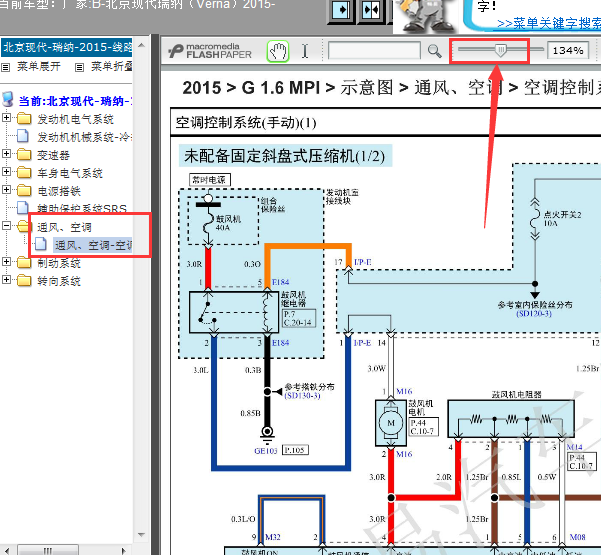The width and height of the screenshot is (601, 555).
Task: Click the SD130-3 reference link in diagram
Action: click(302, 396)
